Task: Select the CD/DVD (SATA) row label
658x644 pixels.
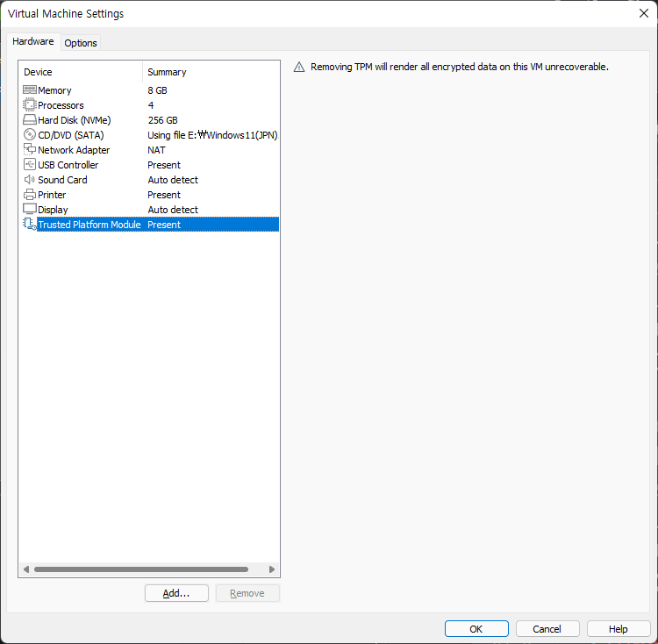Action: click(71, 135)
